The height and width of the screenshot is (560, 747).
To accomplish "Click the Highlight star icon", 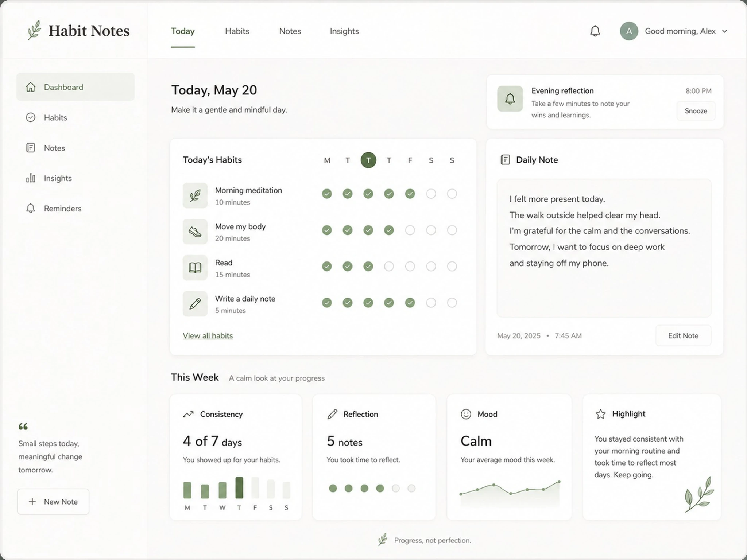I will point(600,414).
